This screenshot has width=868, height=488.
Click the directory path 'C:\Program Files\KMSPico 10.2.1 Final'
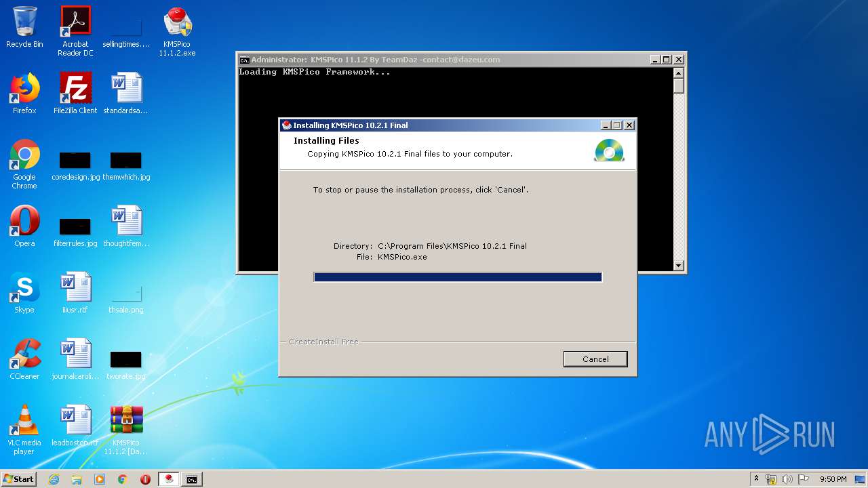coord(452,246)
